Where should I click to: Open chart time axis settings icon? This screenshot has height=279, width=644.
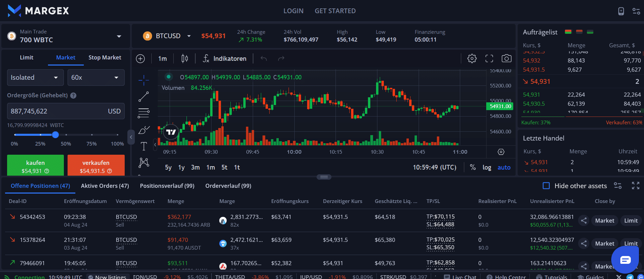[501, 152]
